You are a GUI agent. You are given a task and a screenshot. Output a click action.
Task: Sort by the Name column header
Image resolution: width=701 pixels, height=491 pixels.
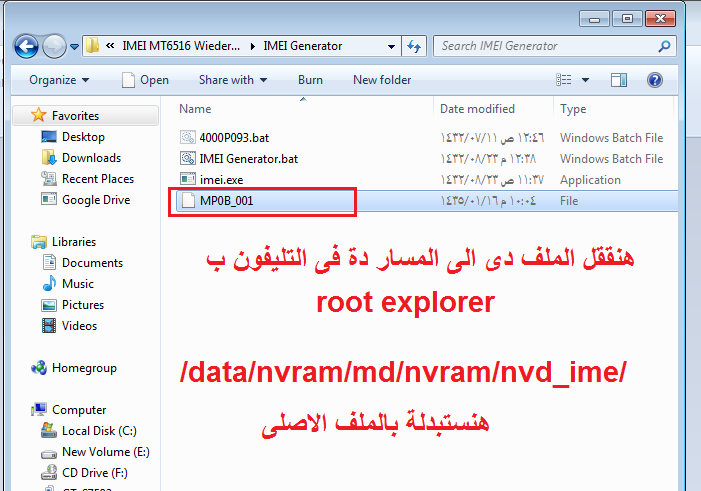click(195, 109)
